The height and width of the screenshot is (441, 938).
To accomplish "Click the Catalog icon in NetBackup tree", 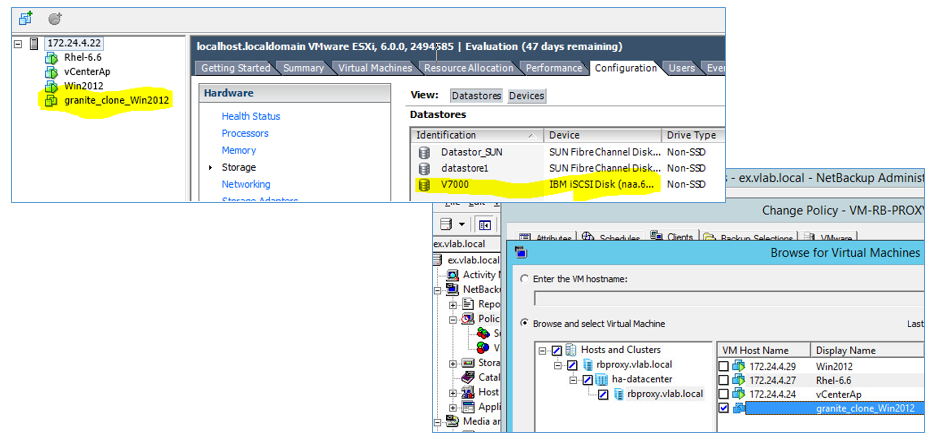I will 469,378.
